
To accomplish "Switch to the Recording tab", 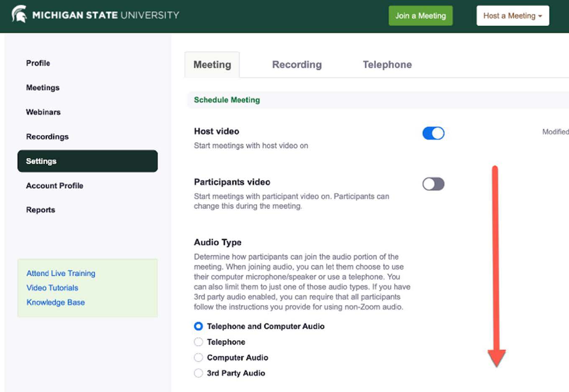I will click(297, 64).
